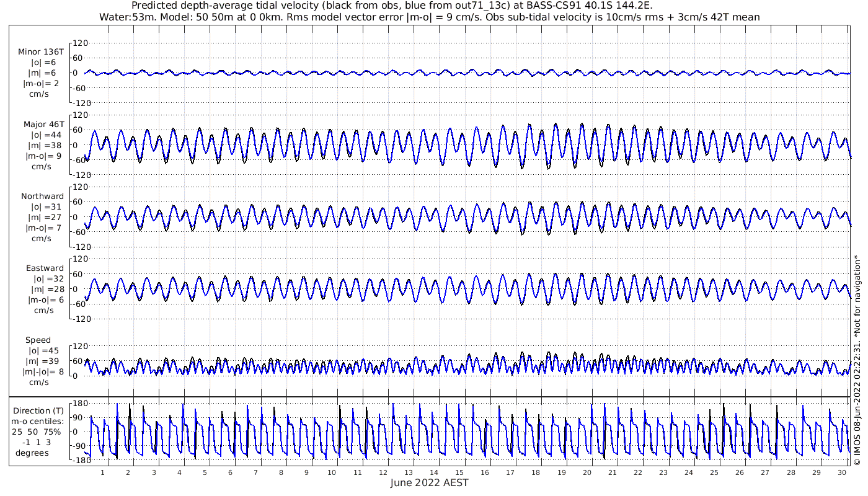Click the day '22' tick label on x-axis
Screen dimensions: 868x496
pyautogui.click(x=638, y=472)
